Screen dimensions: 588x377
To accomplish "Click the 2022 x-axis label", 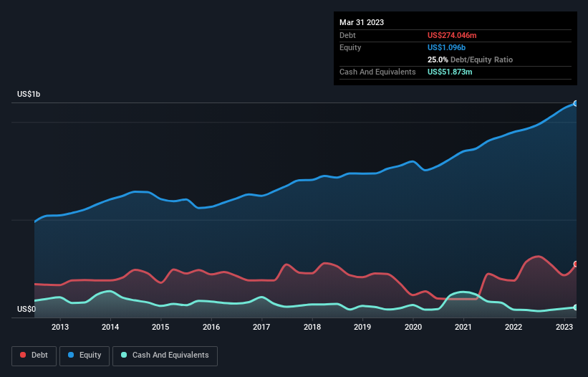I will point(514,327).
